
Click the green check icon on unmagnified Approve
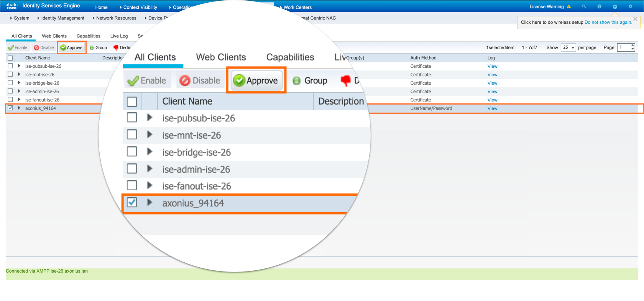pyautogui.click(x=63, y=47)
